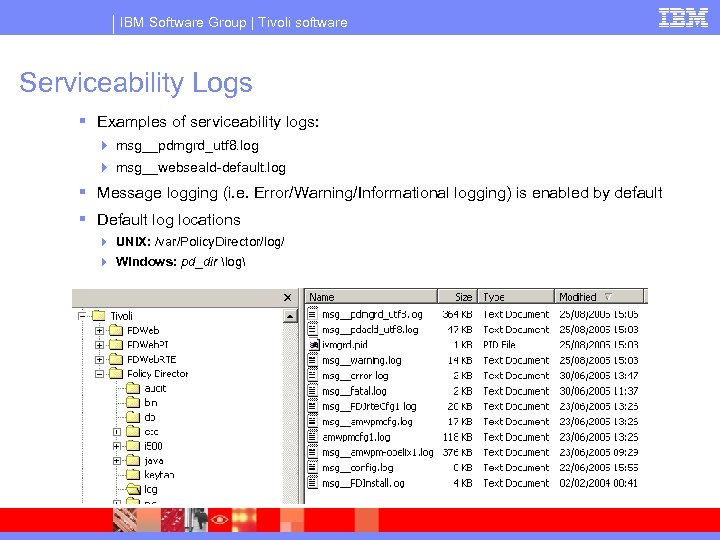Click the msg__error.log document icon
Screen dimensions: 720x540
tap(313, 375)
